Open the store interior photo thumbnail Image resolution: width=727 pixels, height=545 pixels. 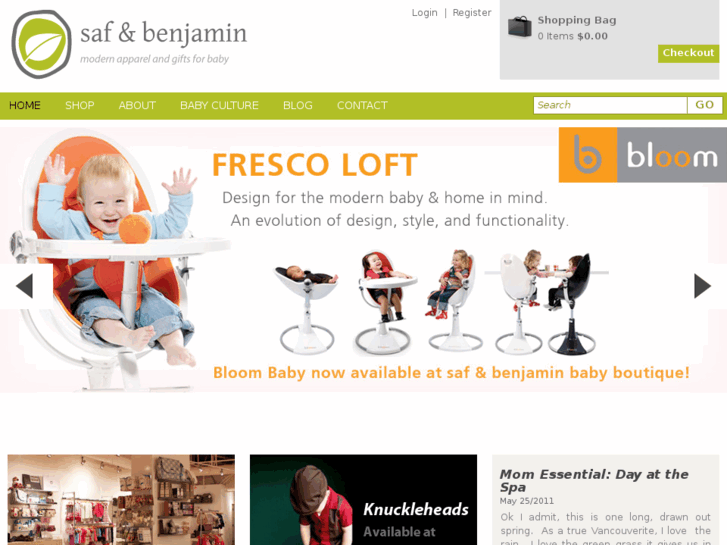pos(121,500)
